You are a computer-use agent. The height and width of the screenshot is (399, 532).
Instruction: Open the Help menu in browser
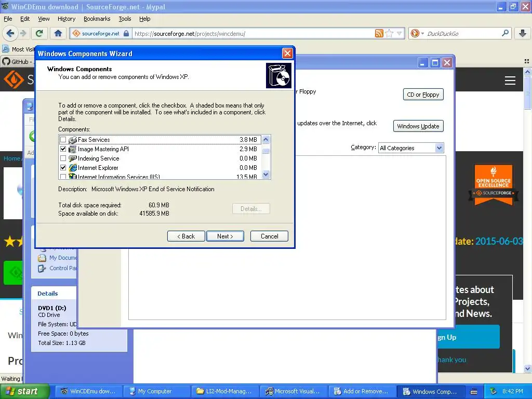[x=144, y=19]
